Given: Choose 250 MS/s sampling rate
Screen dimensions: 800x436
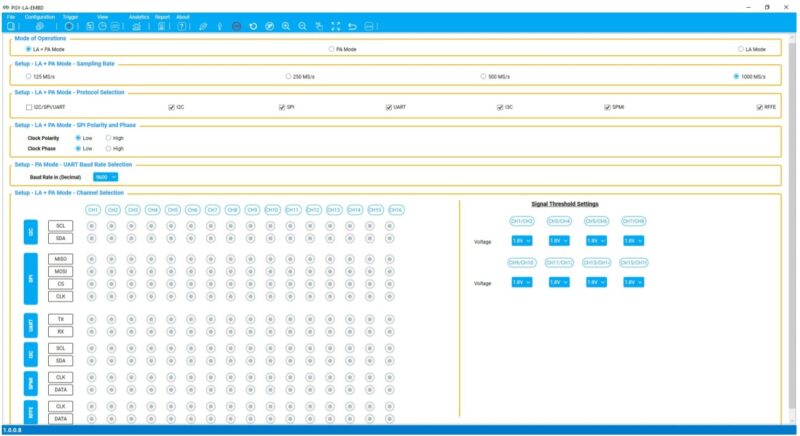Looking at the screenshot, I should (288, 76).
